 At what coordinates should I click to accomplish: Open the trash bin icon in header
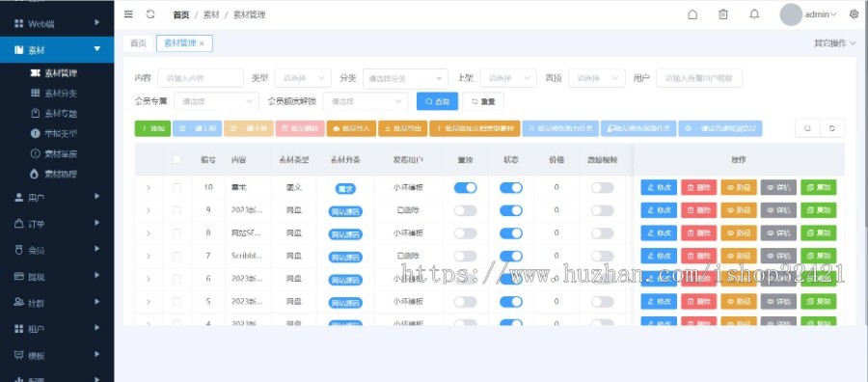[723, 14]
